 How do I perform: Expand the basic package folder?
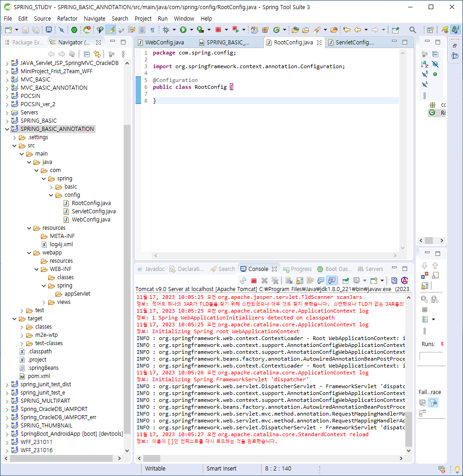point(51,187)
